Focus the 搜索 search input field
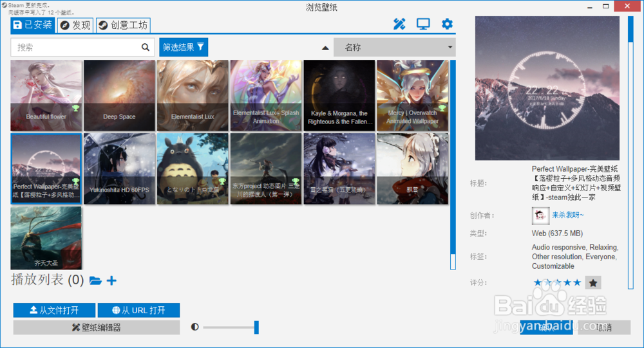Image resolution: width=644 pixels, height=348 pixels. click(x=82, y=47)
